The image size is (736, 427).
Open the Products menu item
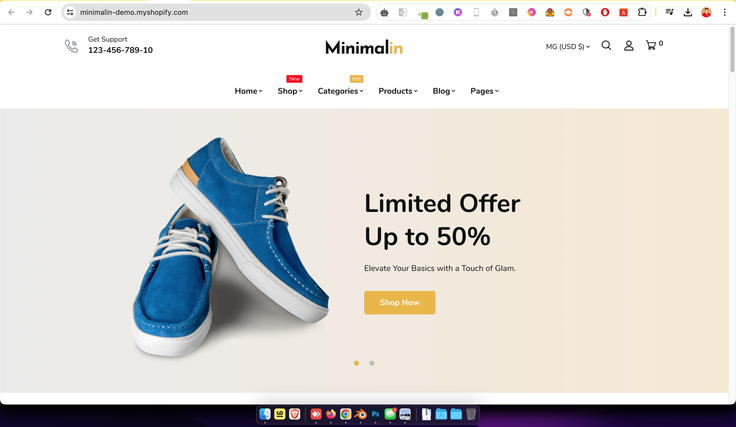(x=398, y=91)
